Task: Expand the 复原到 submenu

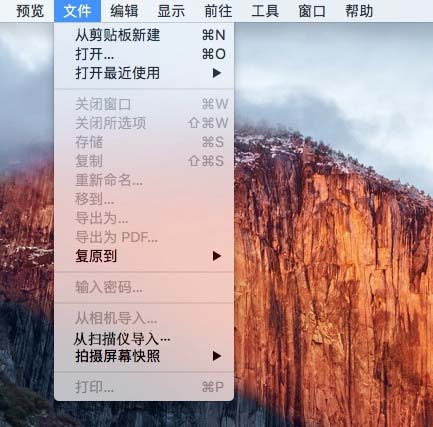Action: [x=144, y=256]
